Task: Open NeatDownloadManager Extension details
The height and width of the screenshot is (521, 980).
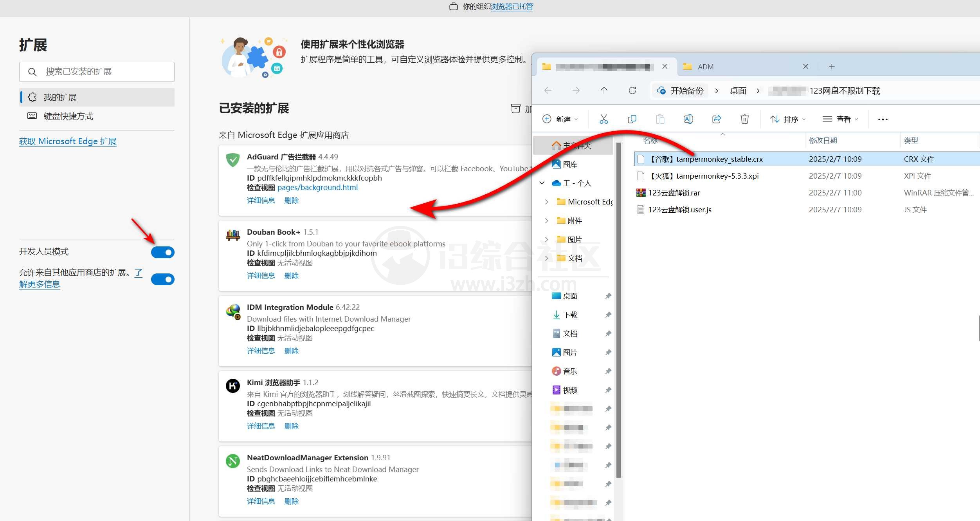Action: tap(261, 501)
